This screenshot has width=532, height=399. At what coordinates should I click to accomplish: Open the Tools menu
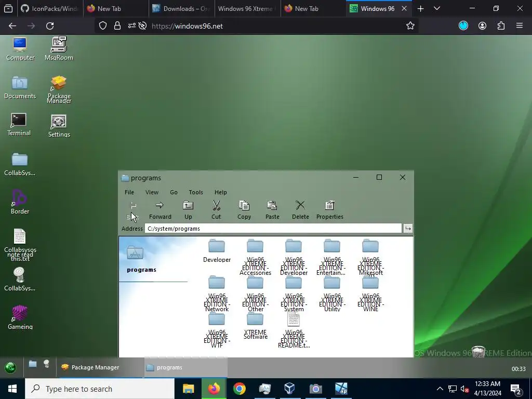(x=196, y=192)
